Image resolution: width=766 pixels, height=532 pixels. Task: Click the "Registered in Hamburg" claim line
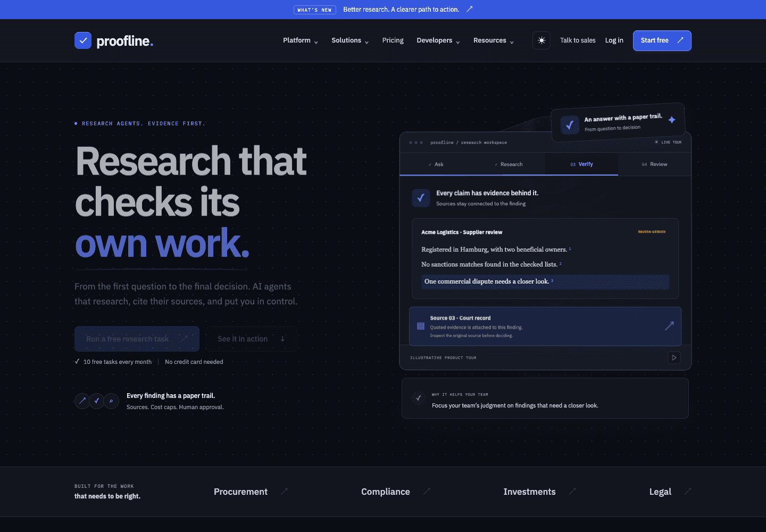496,250
